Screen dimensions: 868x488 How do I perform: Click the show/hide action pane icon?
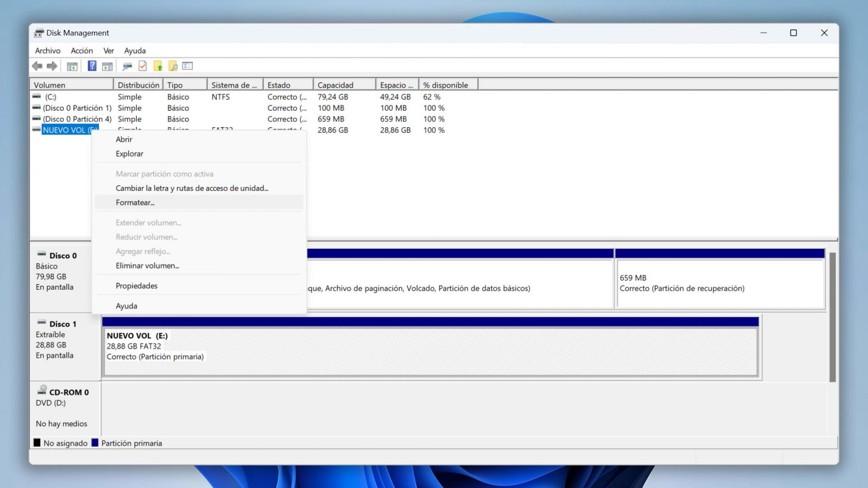coord(107,66)
